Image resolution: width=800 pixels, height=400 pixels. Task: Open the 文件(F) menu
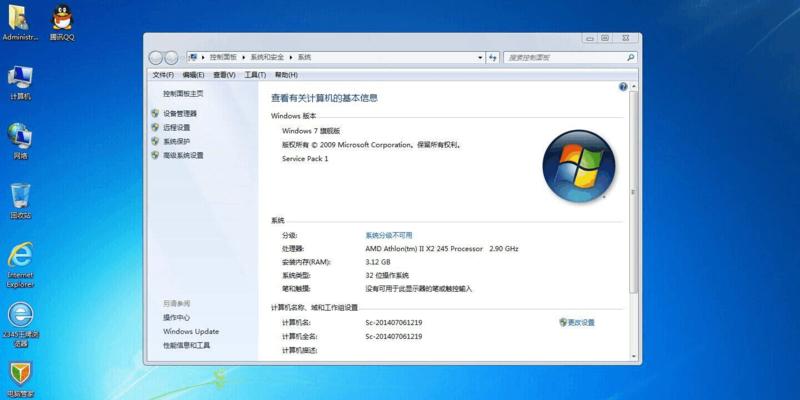[x=163, y=74]
